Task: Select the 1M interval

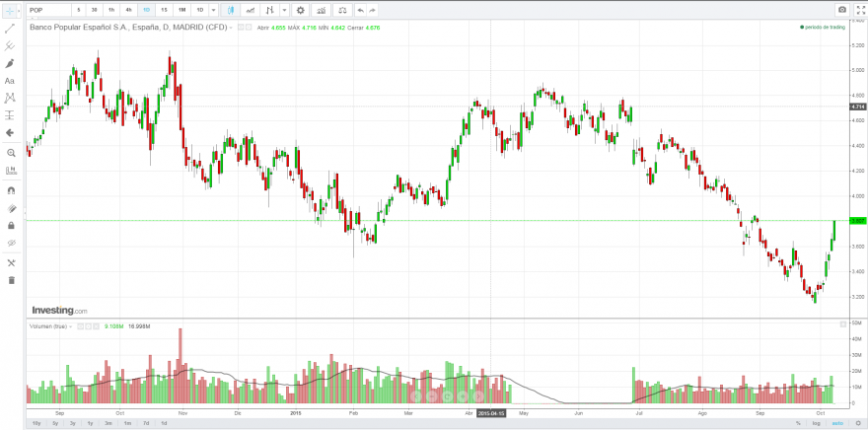Action: [x=181, y=10]
